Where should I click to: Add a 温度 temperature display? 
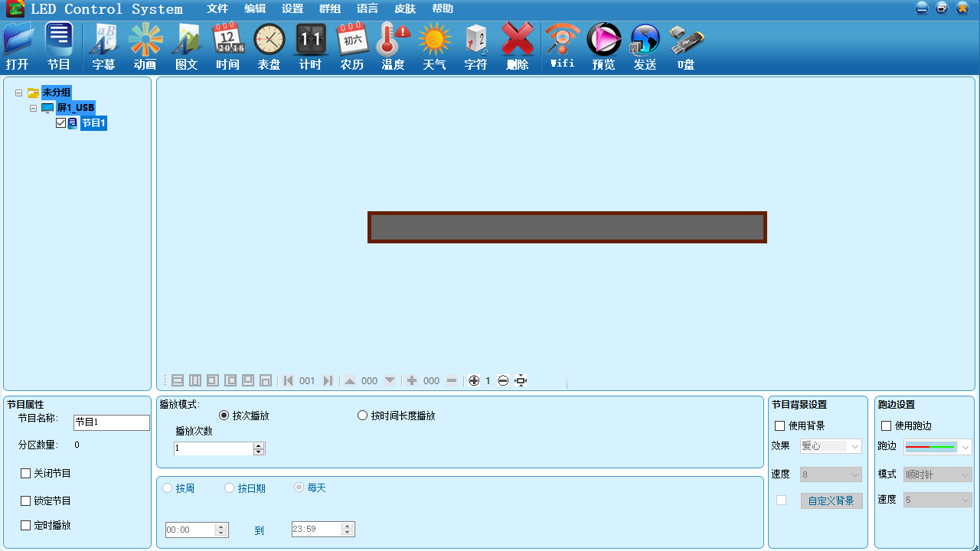pos(393,46)
